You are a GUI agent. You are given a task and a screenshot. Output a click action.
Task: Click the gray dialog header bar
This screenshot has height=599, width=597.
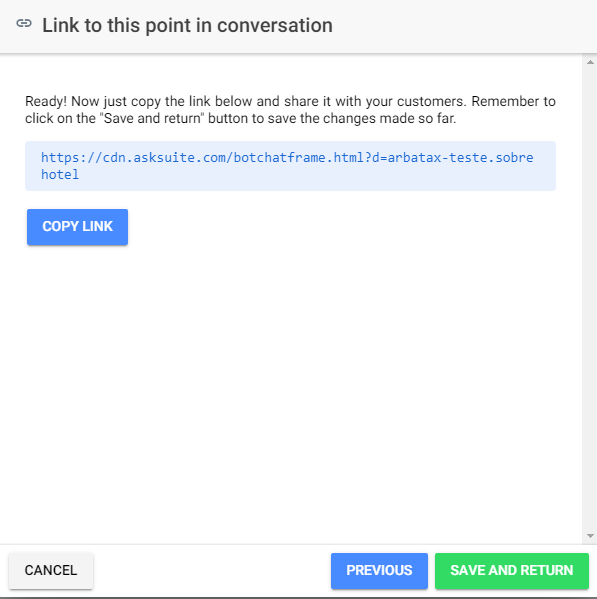pyautogui.click(x=298, y=26)
